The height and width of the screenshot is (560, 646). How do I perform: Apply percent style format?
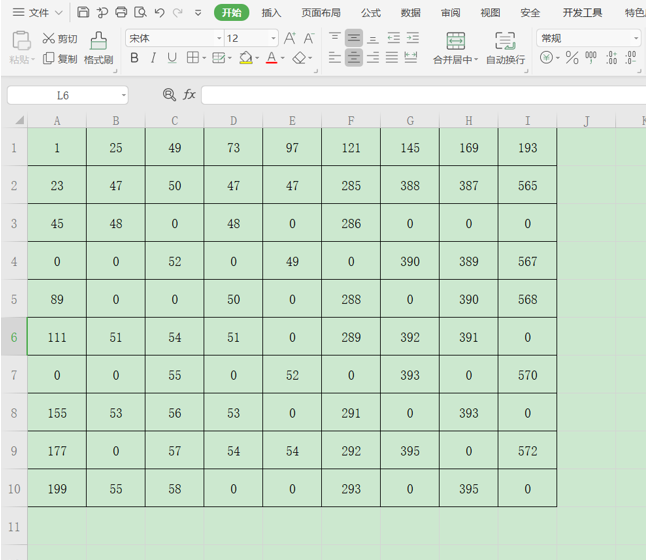pos(572,58)
